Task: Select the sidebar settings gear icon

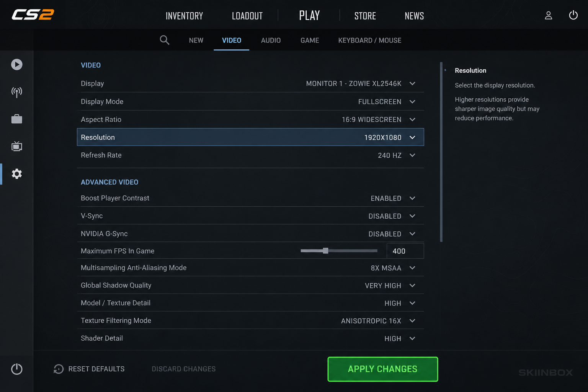Action: 16,174
